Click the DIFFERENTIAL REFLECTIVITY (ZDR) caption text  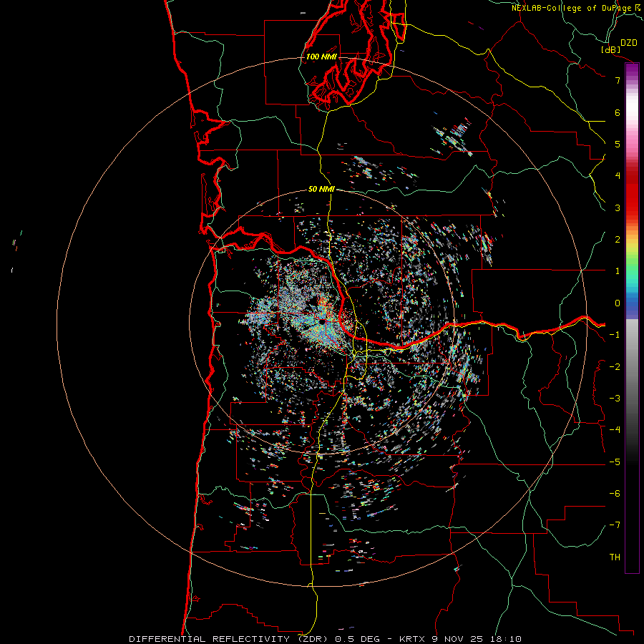[x=228, y=639]
